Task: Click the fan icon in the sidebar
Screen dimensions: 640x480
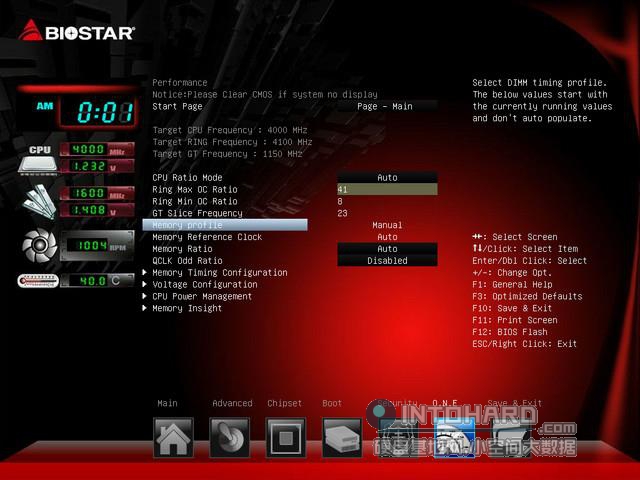Action: 40,245
